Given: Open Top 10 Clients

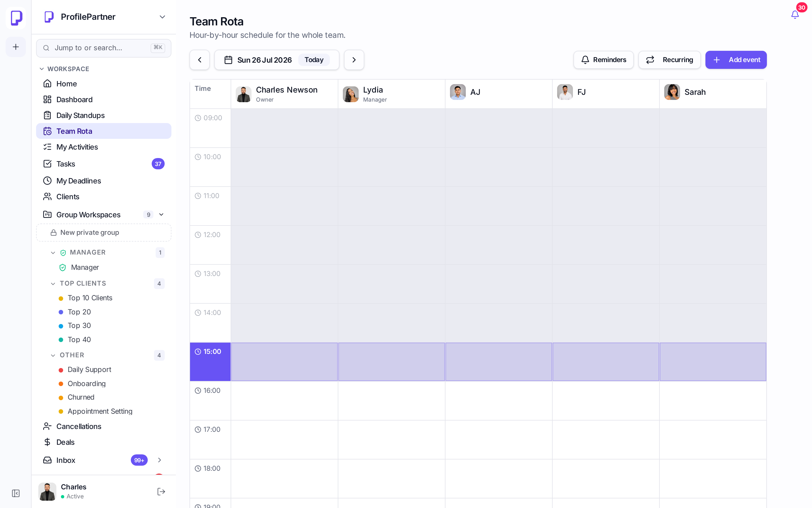Looking at the screenshot, I should click(x=90, y=298).
